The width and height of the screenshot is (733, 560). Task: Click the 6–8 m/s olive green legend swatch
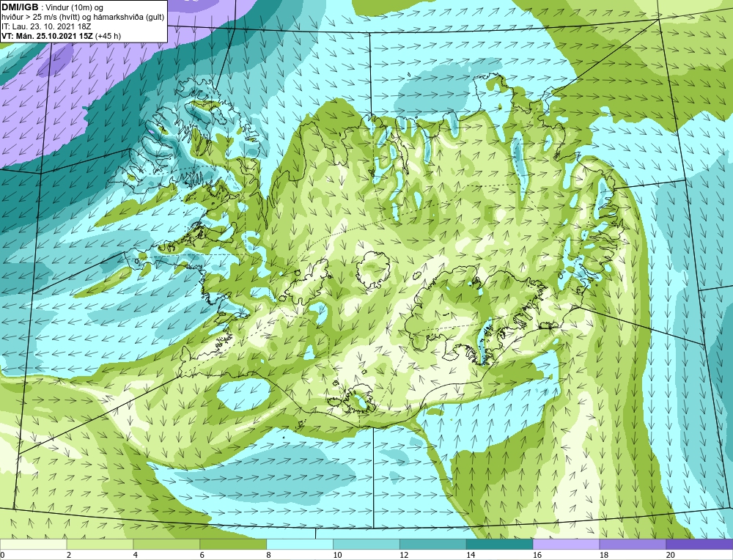pos(233,544)
